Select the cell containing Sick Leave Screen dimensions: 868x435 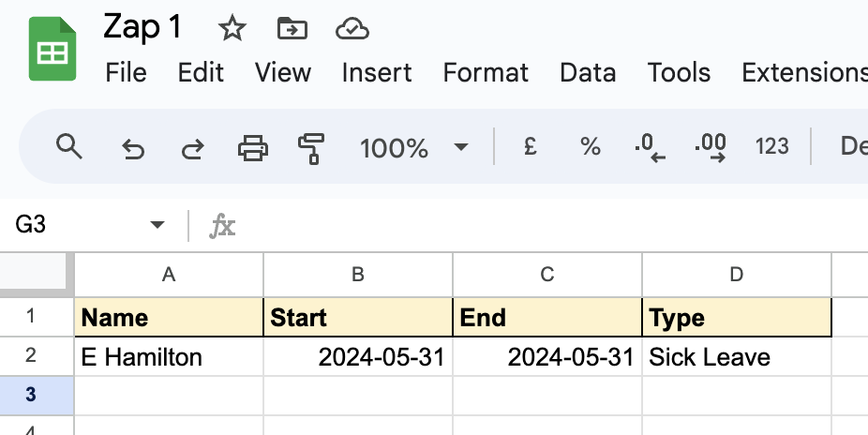(737, 357)
